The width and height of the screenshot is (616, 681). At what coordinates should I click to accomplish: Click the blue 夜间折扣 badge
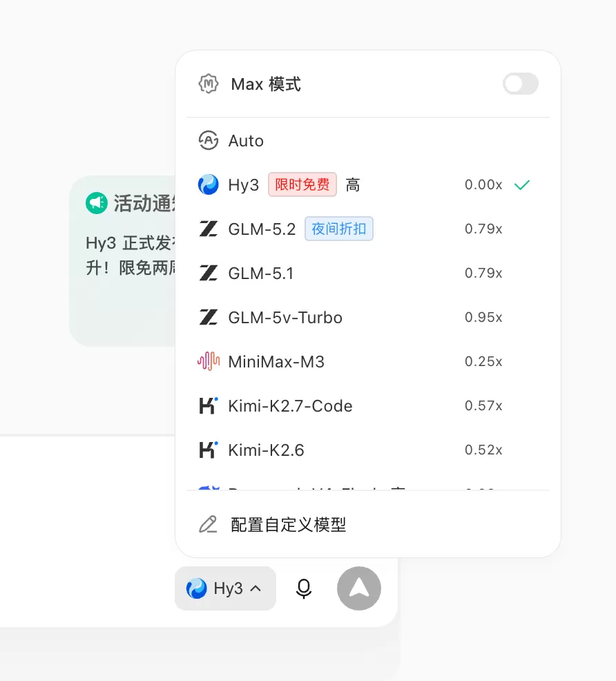click(339, 229)
